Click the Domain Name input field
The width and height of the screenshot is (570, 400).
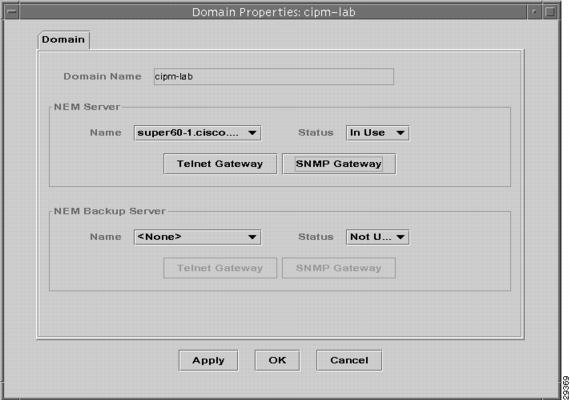tap(273, 77)
